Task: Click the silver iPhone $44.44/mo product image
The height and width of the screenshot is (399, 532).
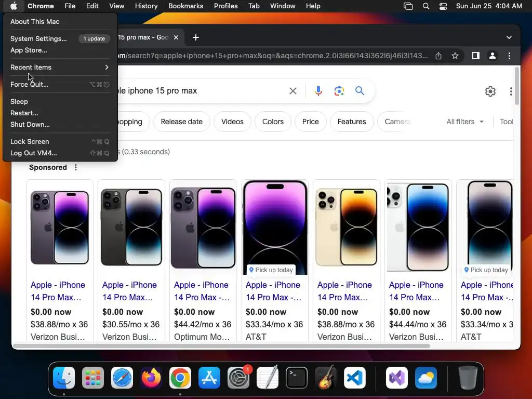Action: (418, 227)
